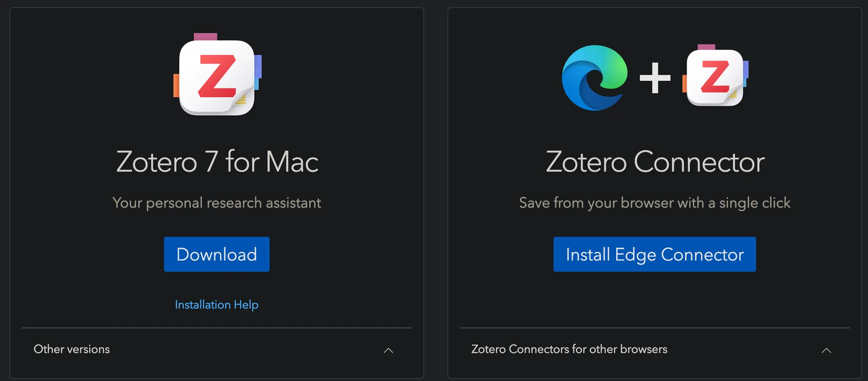
Task: Collapse Other versions using its chevron arrow
Action: pyautogui.click(x=388, y=350)
